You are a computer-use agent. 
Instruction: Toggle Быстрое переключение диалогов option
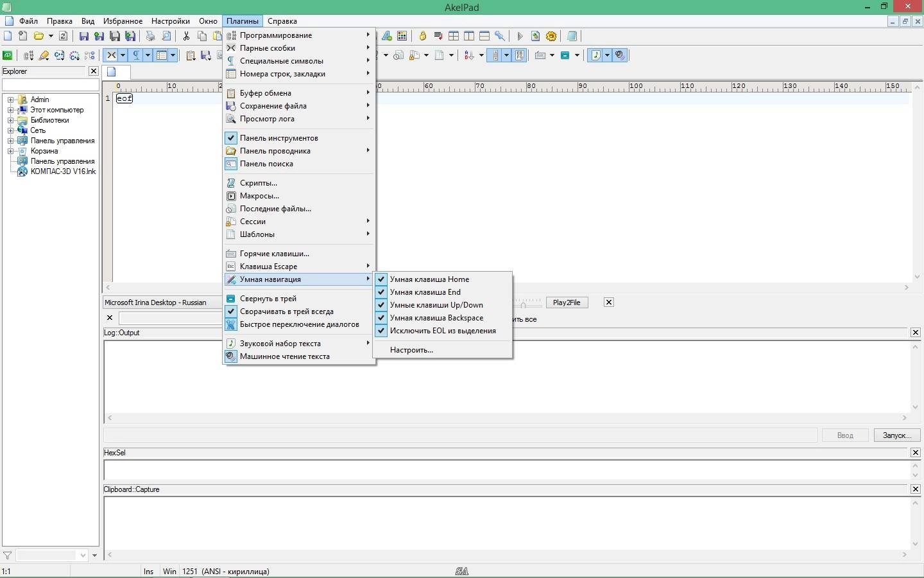coord(299,324)
